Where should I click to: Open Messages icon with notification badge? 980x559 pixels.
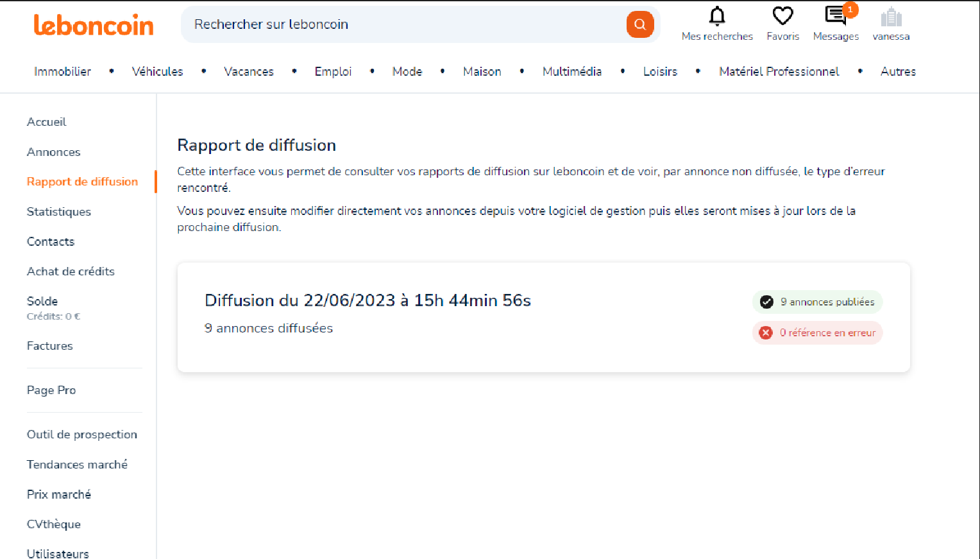836,17
